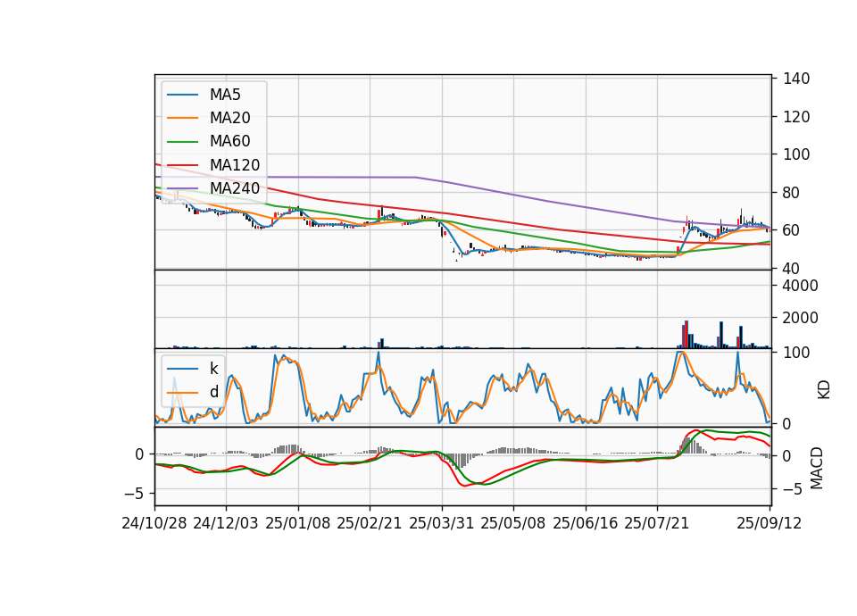
Task: Click the 120 price axis label
Action: tap(796, 117)
